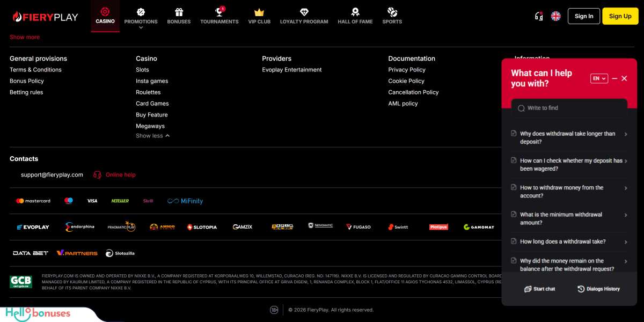Minimize the help widget
Viewport: 644px width, 322px height.
(x=615, y=78)
